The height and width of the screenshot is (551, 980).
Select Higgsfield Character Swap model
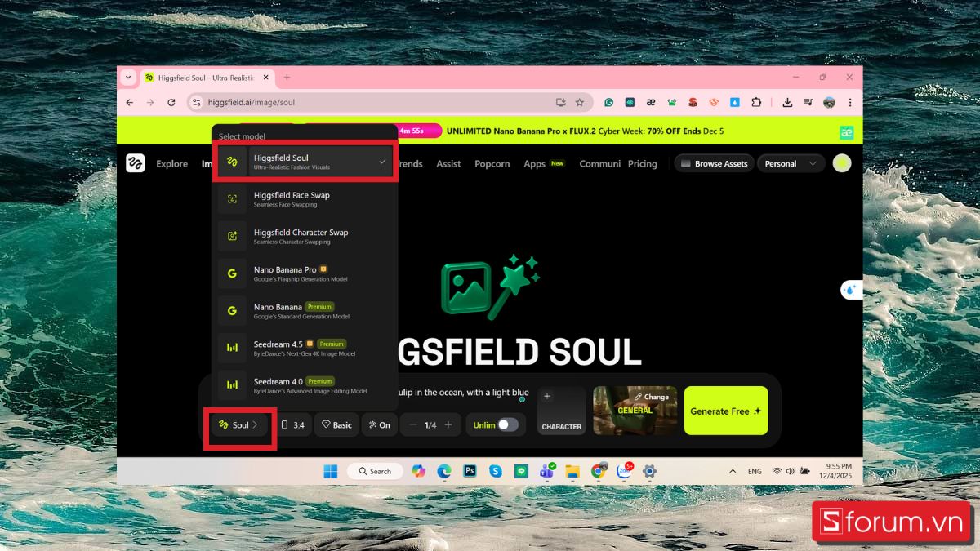pyautogui.click(x=305, y=236)
